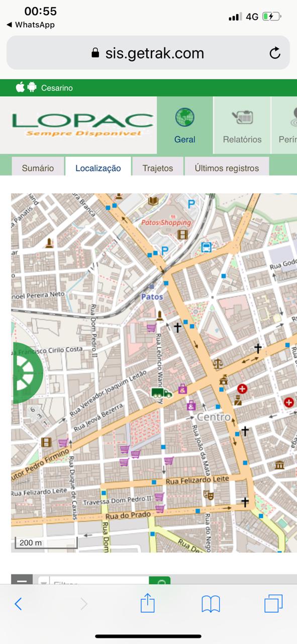Open the Relatórios section

point(242,125)
